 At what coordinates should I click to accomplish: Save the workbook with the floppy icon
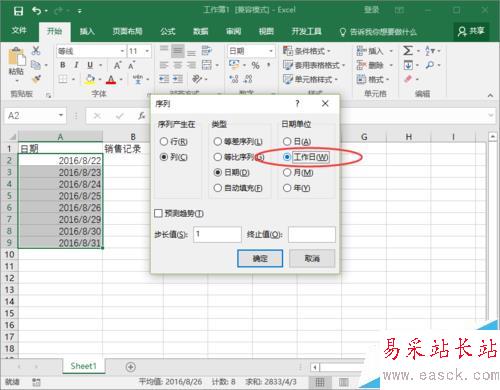tap(18, 11)
